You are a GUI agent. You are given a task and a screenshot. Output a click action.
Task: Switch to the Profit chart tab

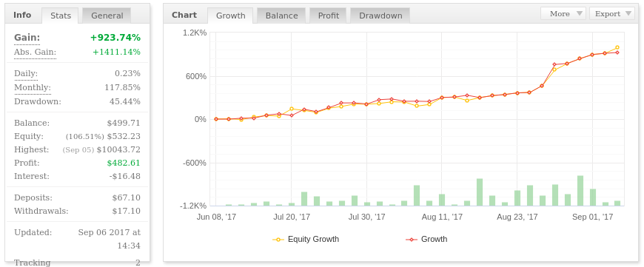[328, 16]
